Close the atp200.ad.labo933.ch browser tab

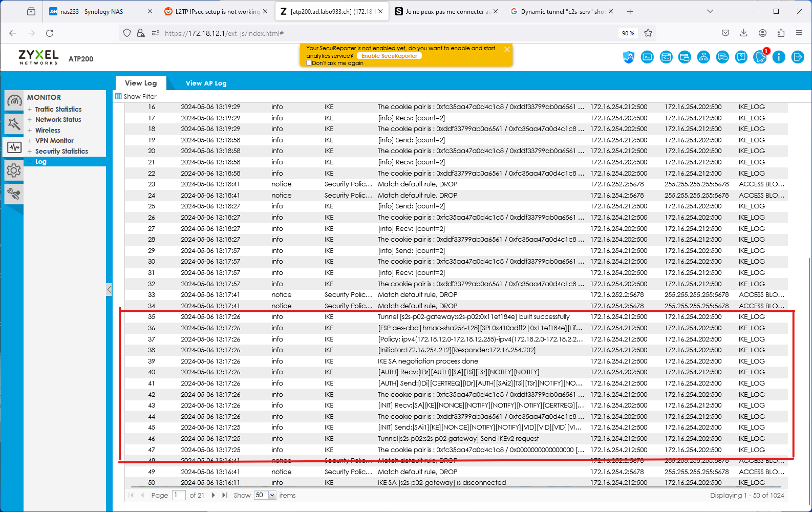pos(380,11)
